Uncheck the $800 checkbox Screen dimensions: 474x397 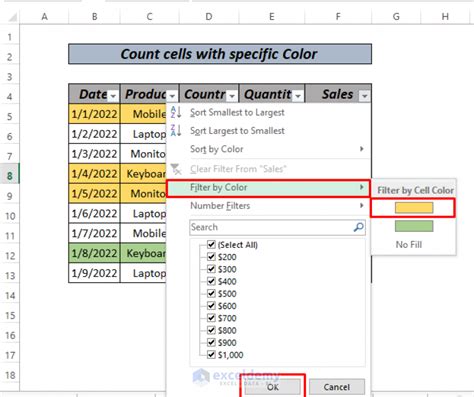click(x=211, y=330)
